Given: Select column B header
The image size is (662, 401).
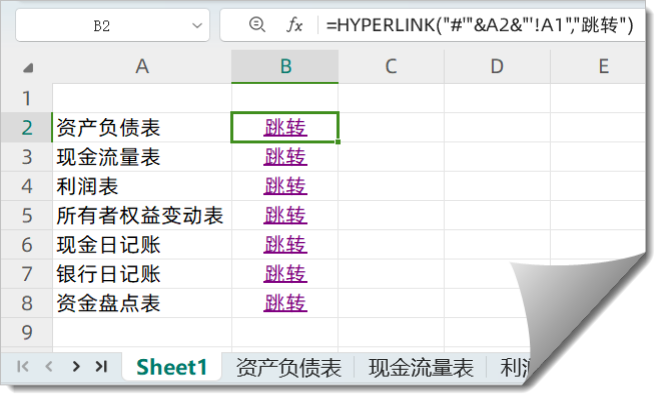Looking at the screenshot, I should tap(285, 66).
